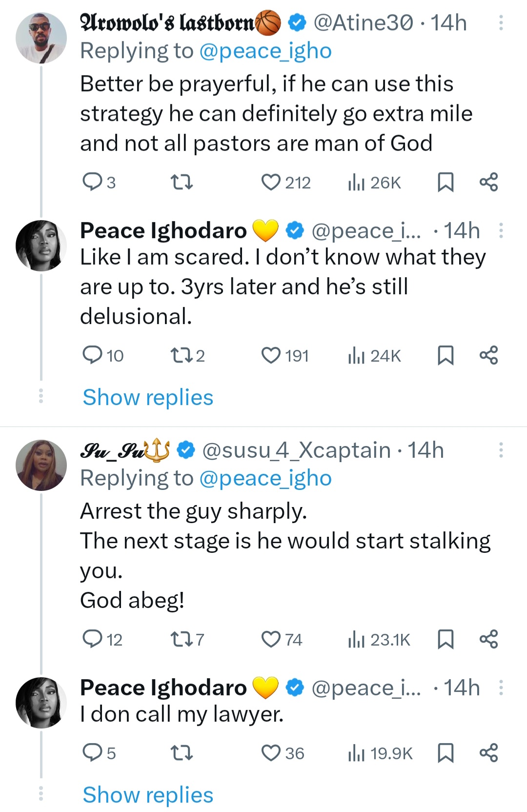The width and height of the screenshot is (527, 812).
Task: Open more options for Atine30's tweet
Action: click(501, 23)
